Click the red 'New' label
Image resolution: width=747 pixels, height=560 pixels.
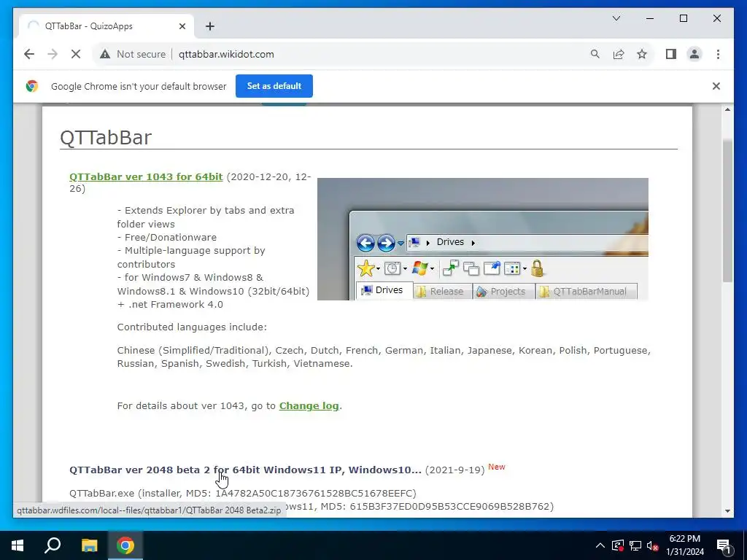tap(496, 467)
